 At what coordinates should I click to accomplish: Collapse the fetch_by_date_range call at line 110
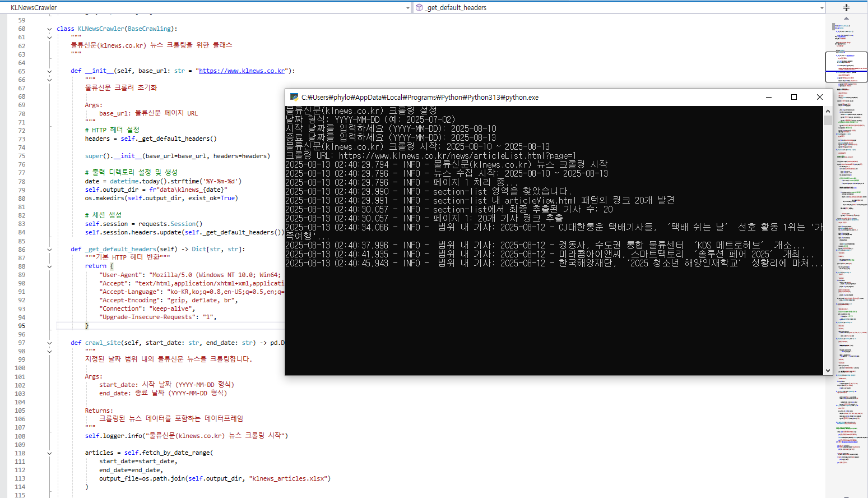49,453
